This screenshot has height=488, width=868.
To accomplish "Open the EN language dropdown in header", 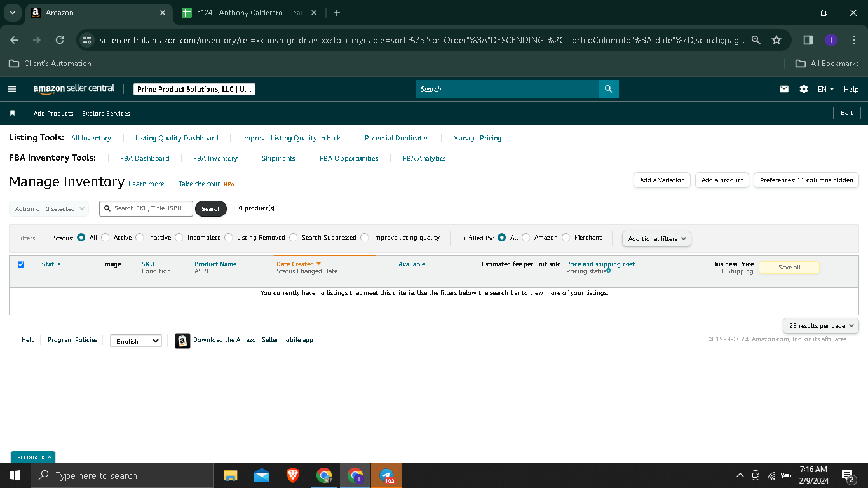I will pyautogui.click(x=825, y=89).
